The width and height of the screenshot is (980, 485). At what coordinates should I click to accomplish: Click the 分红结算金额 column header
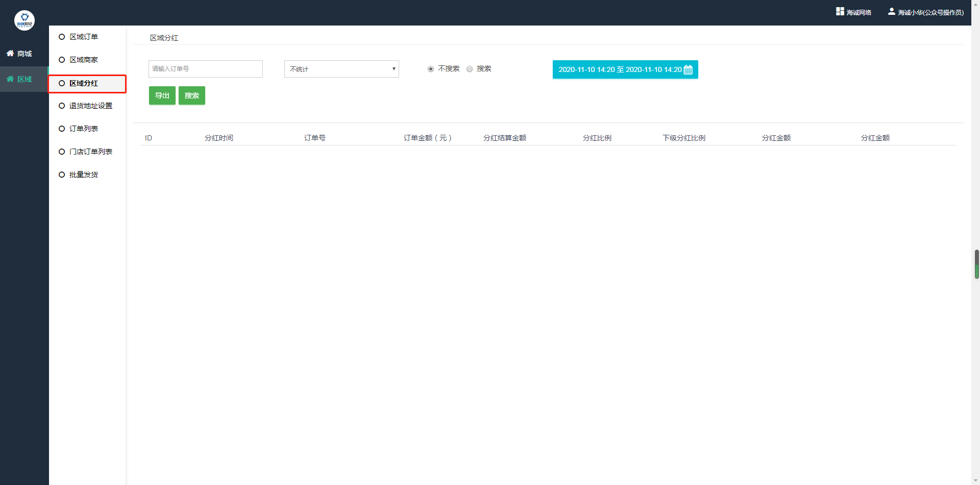pyautogui.click(x=505, y=138)
